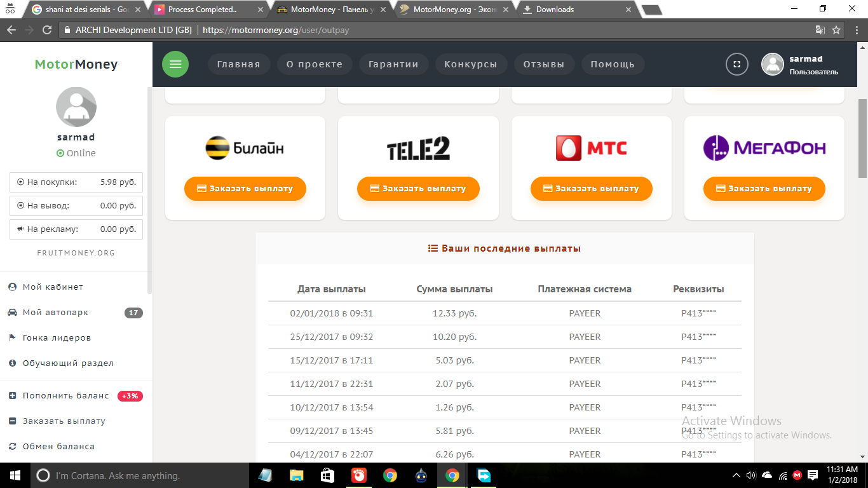Close the Downloads browser tab
The height and width of the screenshot is (488, 868).
628,10
